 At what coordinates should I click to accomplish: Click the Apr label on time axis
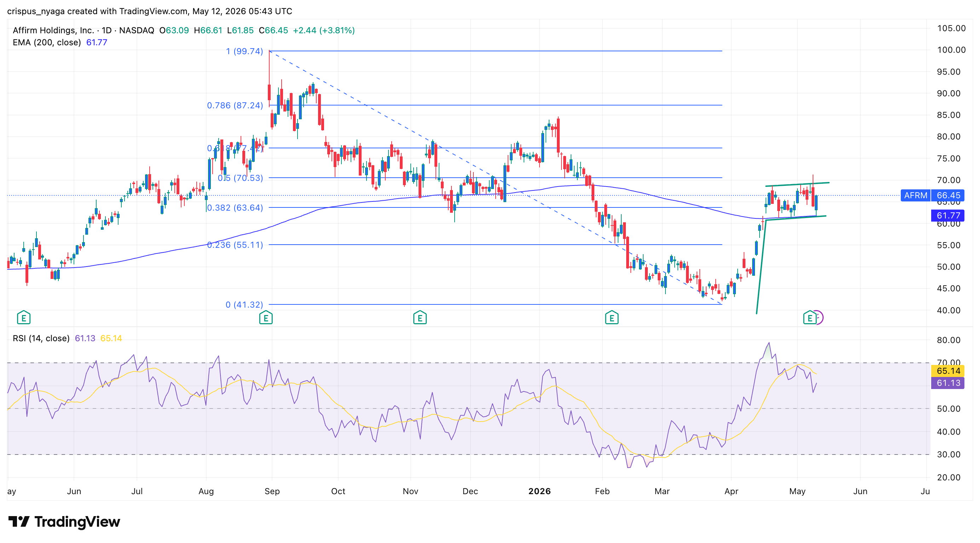[x=731, y=491]
